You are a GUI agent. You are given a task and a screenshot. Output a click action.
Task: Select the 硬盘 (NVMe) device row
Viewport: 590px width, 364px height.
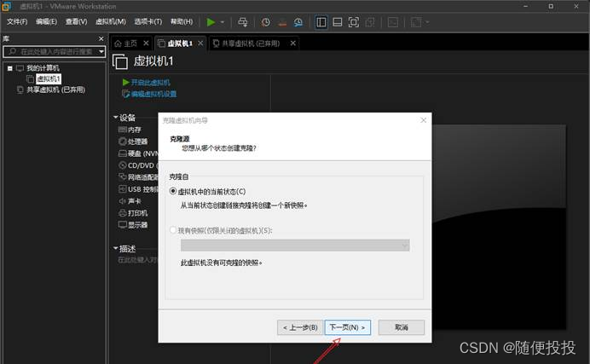tap(138, 153)
